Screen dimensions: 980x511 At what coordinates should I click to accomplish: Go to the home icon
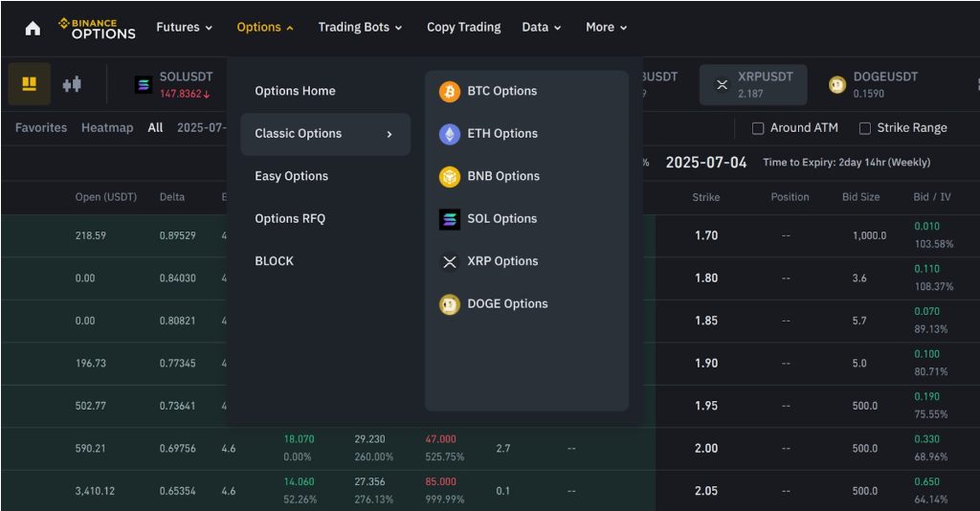(x=33, y=28)
